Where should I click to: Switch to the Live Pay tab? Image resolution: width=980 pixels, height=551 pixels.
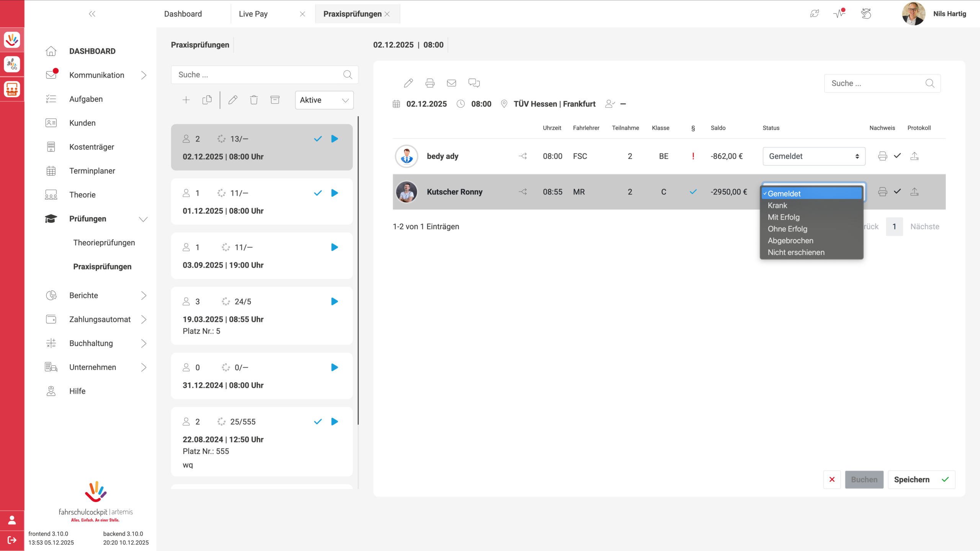click(x=253, y=14)
